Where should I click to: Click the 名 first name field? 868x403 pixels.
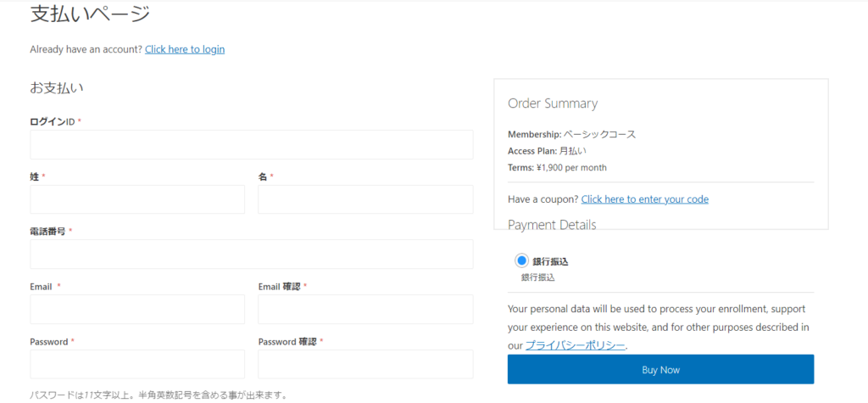click(x=365, y=199)
